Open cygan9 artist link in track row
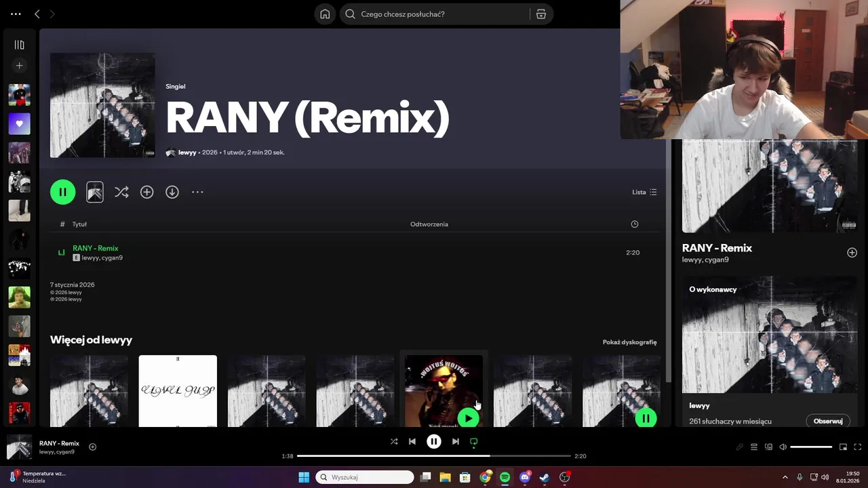This screenshot has width=868, height=488. pyautogui.click(x=111, y=258)
